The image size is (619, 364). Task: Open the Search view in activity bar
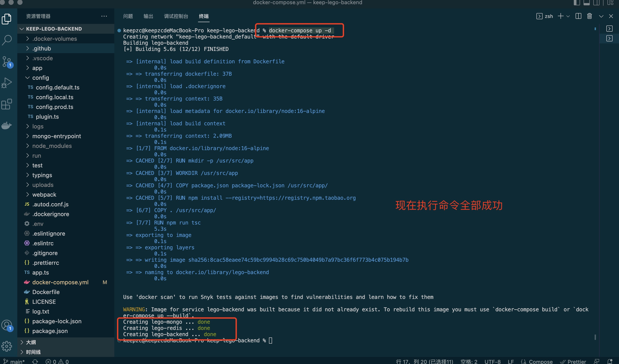[7, 40]
